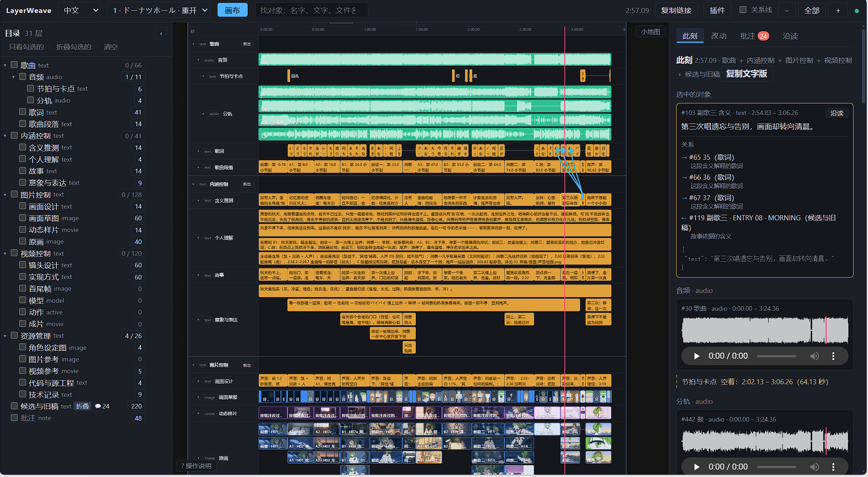Open back-reference #119 副歌三 ENTRY 08 MORNING
The width and height of the screenshot is (868, 477).
758,222
